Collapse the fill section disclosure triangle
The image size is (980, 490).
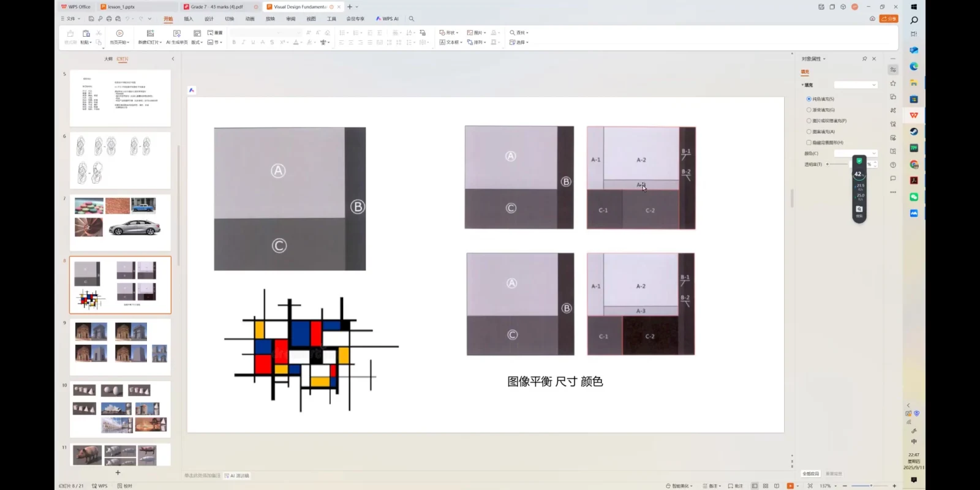(802, 85)
